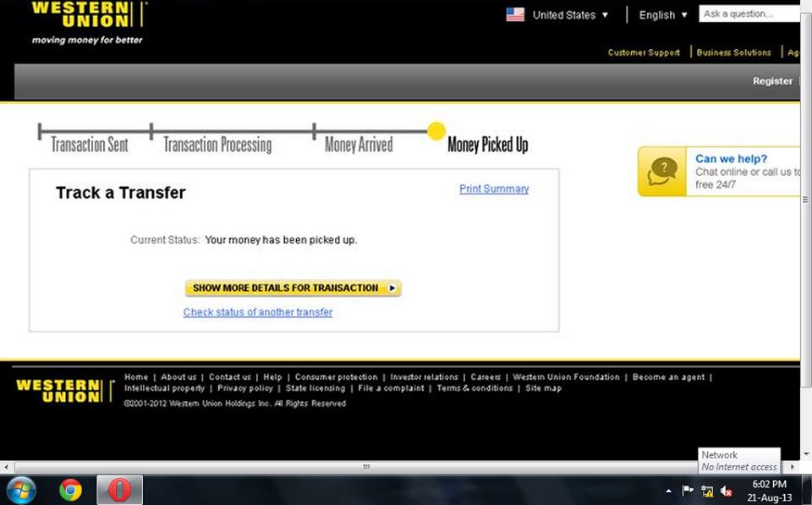Click the Track a Transfer heading
812x505 pixels.
click(121, 193)
